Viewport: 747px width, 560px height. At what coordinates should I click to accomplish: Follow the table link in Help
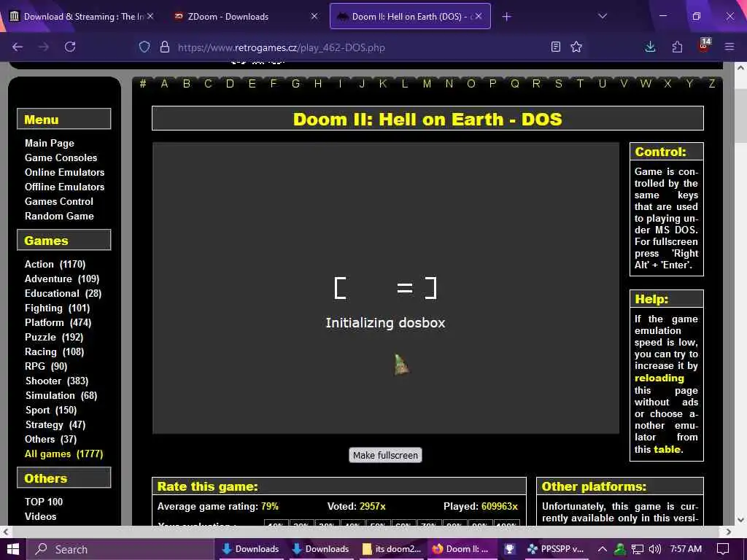pos(667,449)
